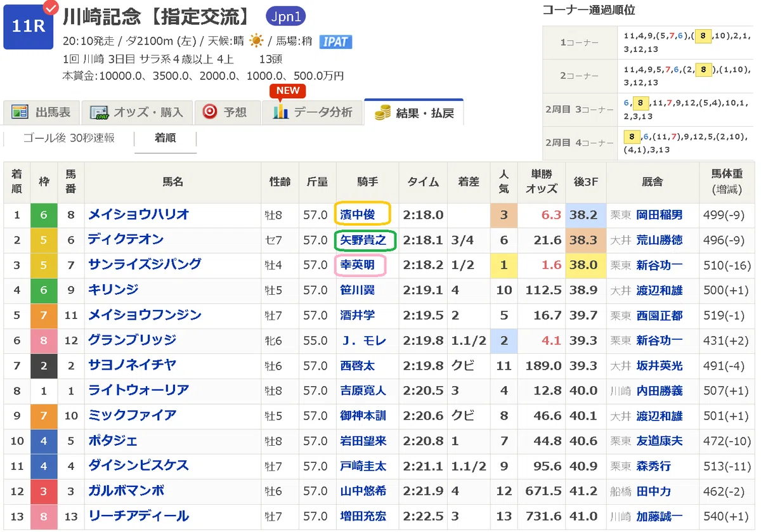The image size is (761, 532).
Task: Select the 着順 sub-tab
Action: (x=166, y=138)
